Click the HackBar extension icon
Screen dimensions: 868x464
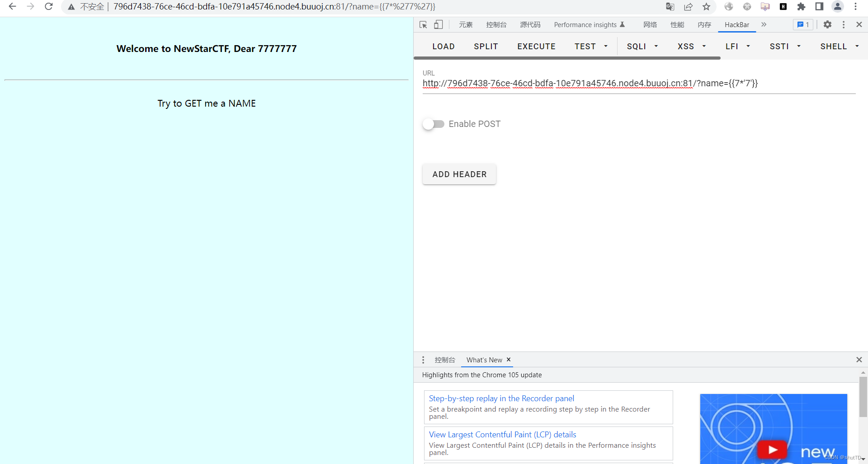coord(783,6)
